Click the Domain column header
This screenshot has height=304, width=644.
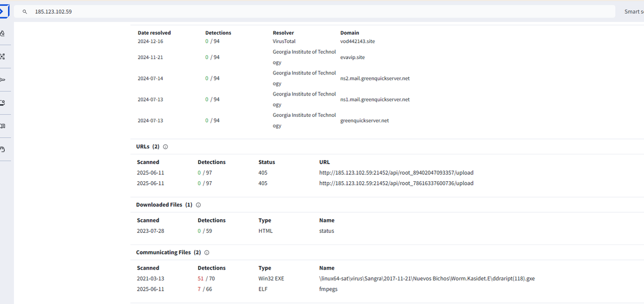point(350,33)
